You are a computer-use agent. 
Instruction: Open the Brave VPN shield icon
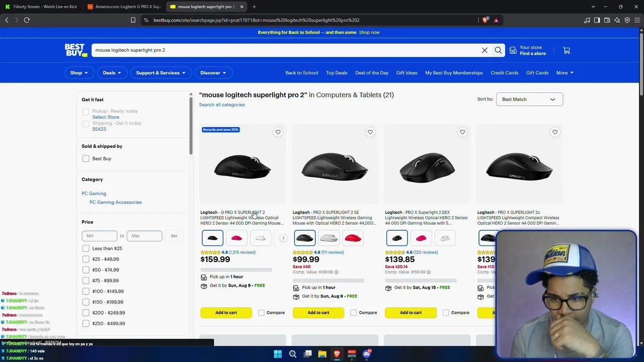pyautogui.click(x=627, y=20)
